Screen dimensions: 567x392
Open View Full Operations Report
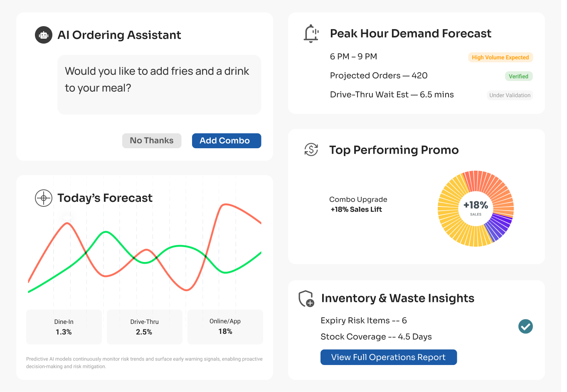(x=388, y=357)
